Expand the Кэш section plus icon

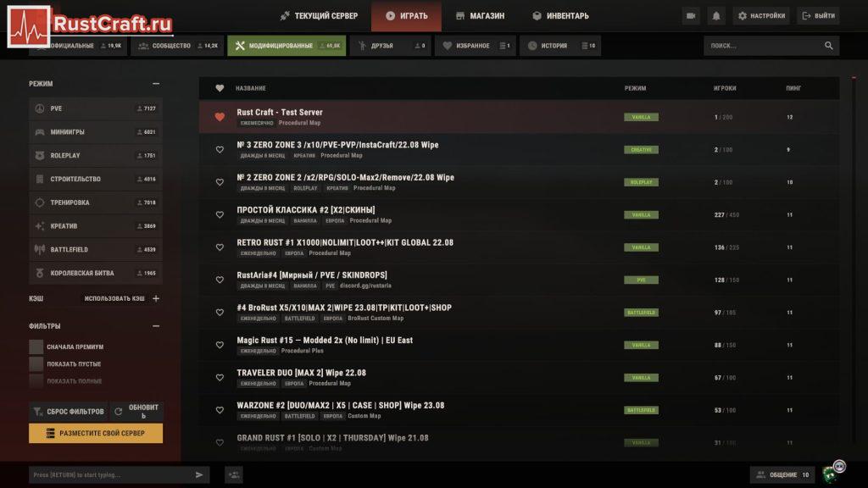coord(156,298)
